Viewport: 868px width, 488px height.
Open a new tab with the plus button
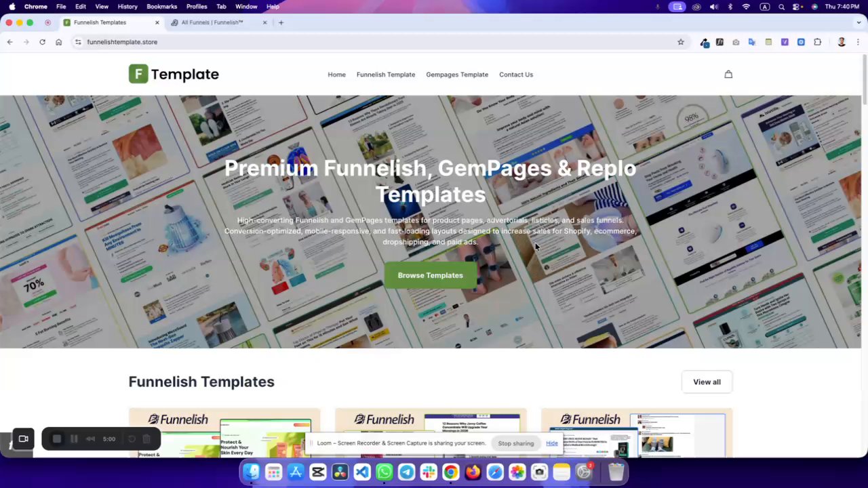click(281, 22)
